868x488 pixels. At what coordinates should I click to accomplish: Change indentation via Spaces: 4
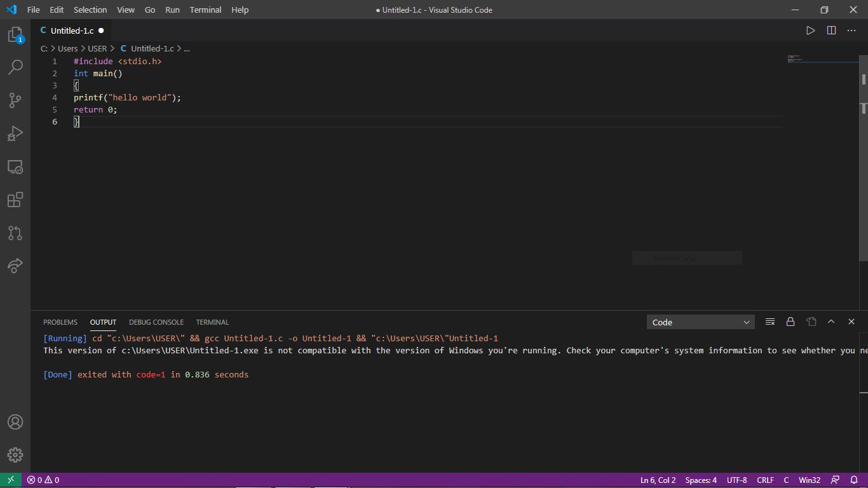coord(701,480)
